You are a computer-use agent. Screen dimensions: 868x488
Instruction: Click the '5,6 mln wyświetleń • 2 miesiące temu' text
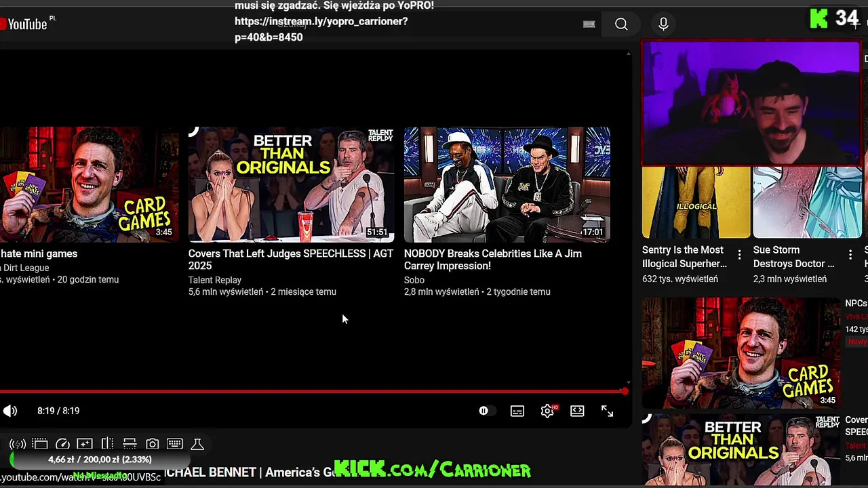(x=262, y=292)
